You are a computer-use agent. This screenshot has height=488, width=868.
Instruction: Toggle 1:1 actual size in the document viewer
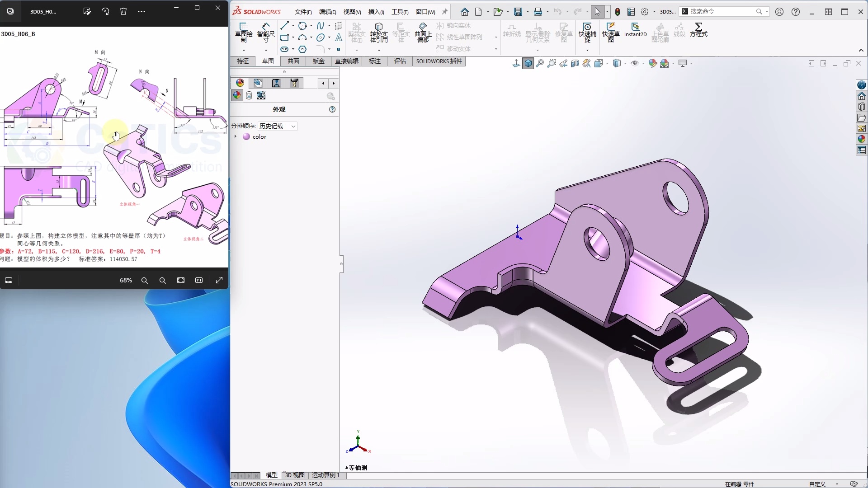199,280
